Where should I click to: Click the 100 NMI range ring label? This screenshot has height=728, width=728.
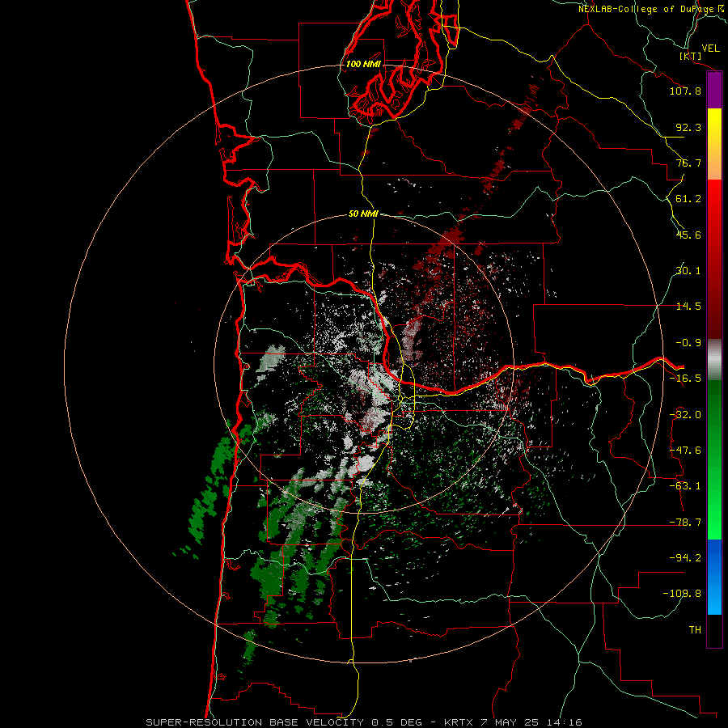363,64
